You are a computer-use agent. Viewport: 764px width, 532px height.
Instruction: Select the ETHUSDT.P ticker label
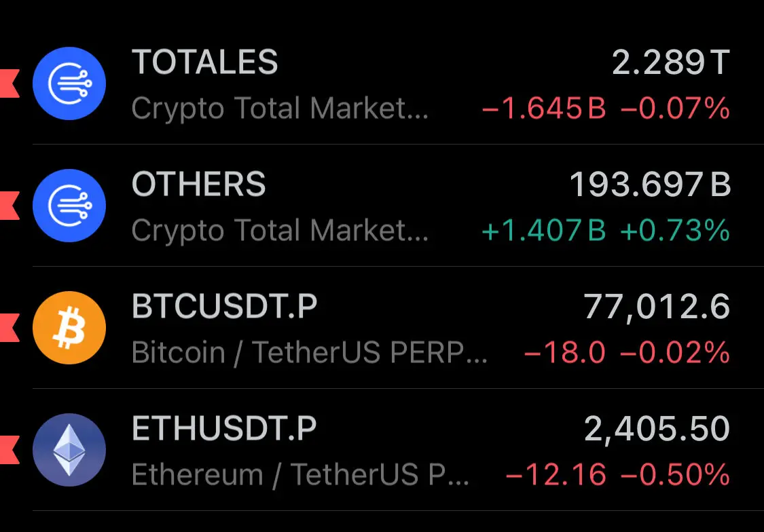pyautogui.click(x=224, y=428)
